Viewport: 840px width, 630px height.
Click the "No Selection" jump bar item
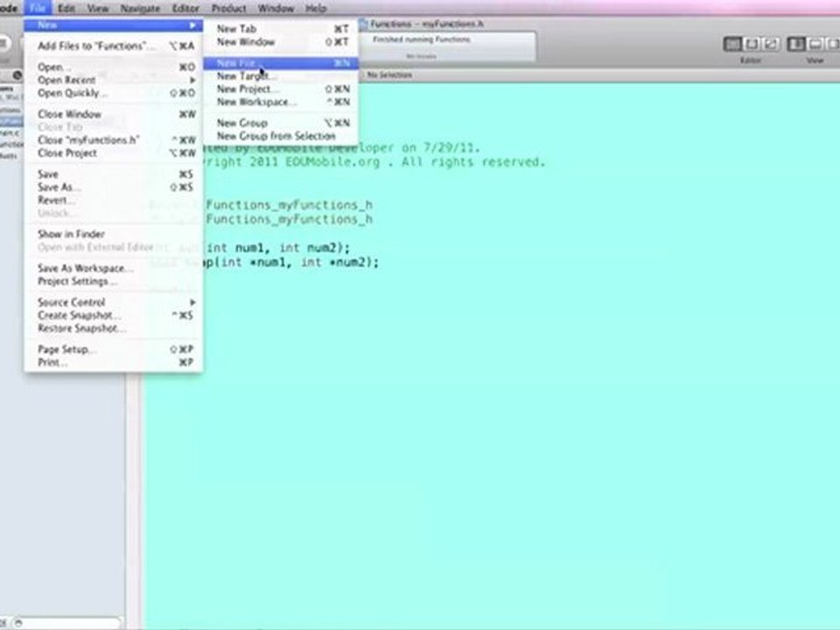(389, 75)
